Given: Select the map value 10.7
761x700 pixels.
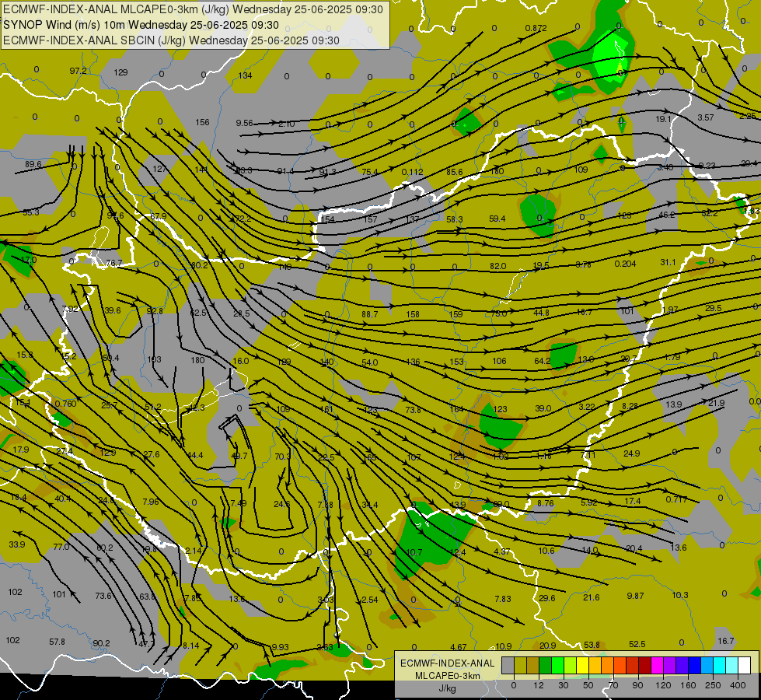Looking at the screenshot, I should pyautogui.click(x=414, y=552).
